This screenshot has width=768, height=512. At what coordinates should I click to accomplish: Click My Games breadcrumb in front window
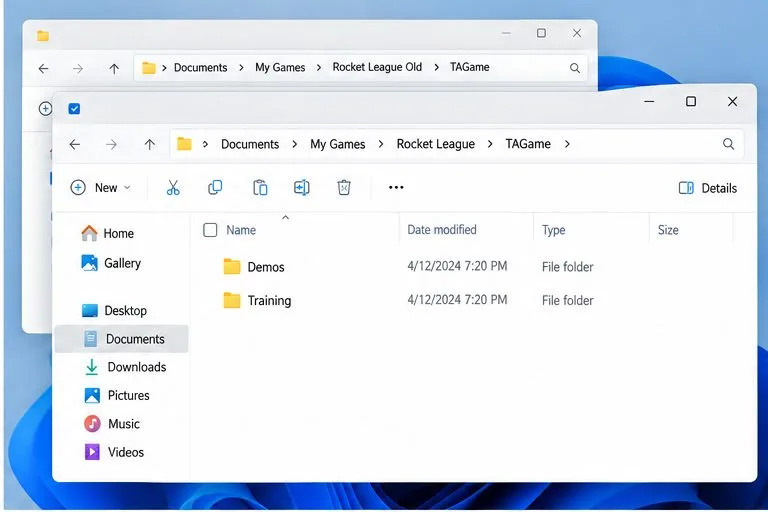pyautogui.click(x=337, y=144)
